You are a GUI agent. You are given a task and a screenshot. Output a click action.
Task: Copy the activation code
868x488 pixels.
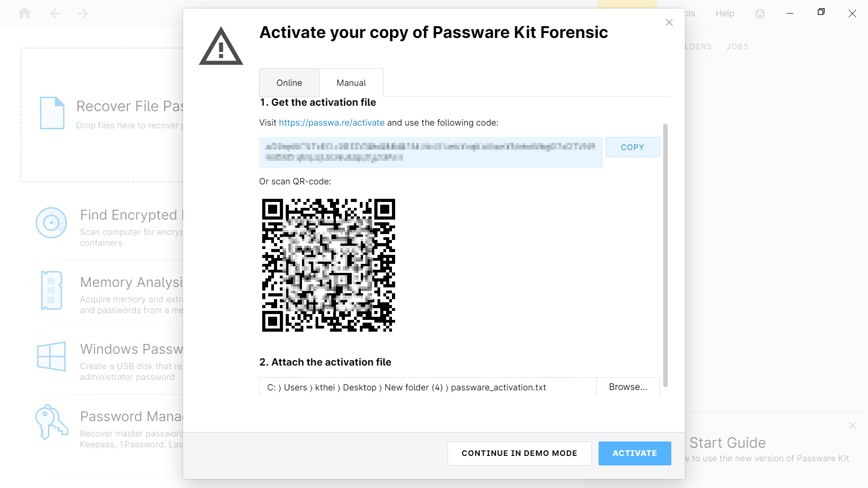(x=632, y=147)
